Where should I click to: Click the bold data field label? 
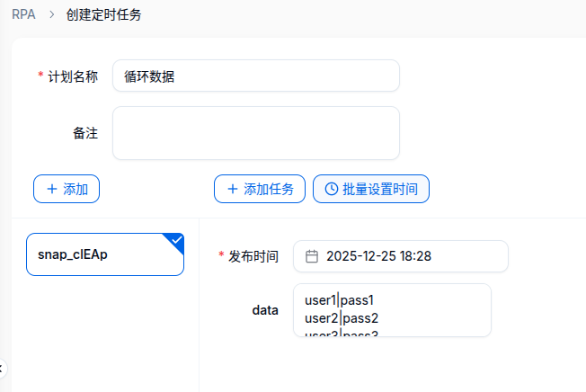click(x=265, y=310)
